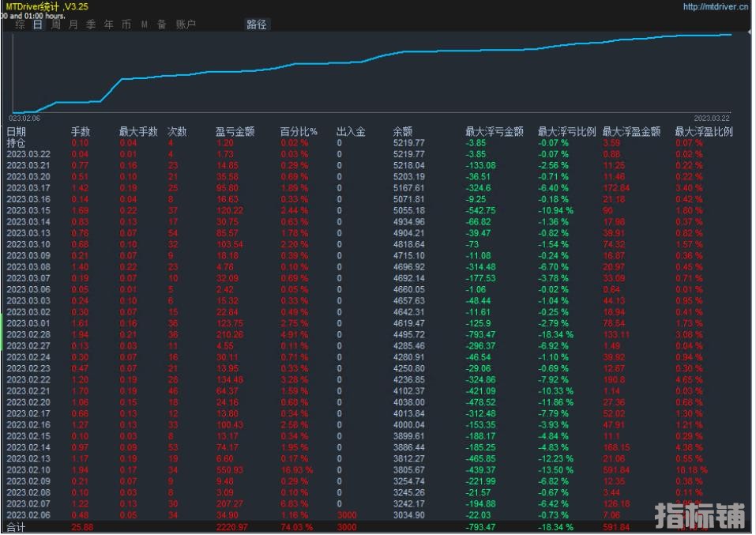
Task: Click the 日期 column header
Action: [x=16, y=132]
